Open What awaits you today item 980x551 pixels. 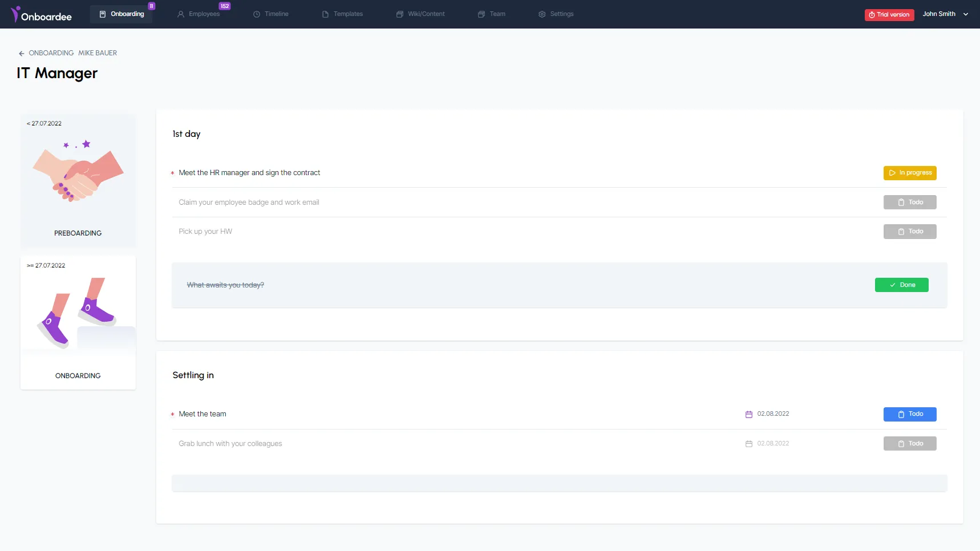(225, 285)
